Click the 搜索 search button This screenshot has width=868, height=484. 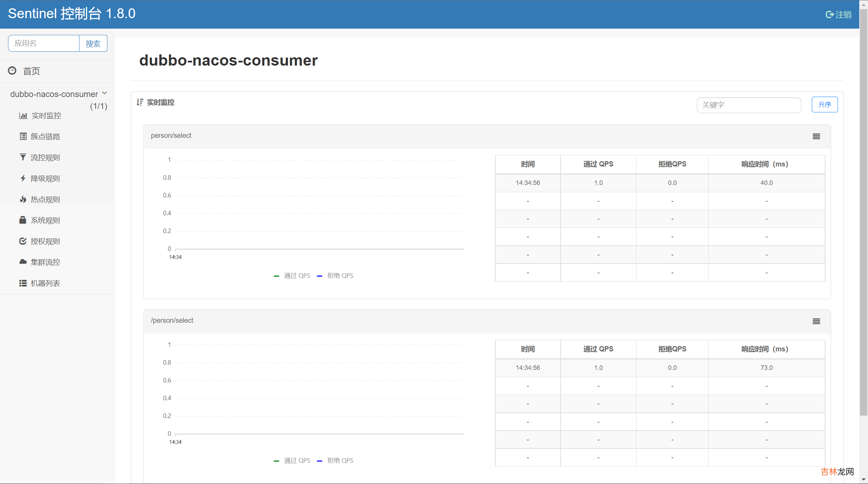(92, 43)
